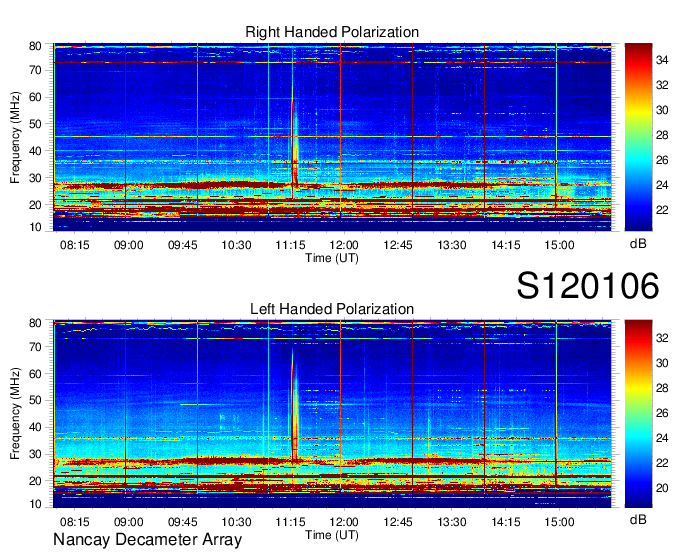Click 30 MHz tick of Right Handed plot
Image resolution: width=680 pixels, height=552 pixels.
(35, 178)
